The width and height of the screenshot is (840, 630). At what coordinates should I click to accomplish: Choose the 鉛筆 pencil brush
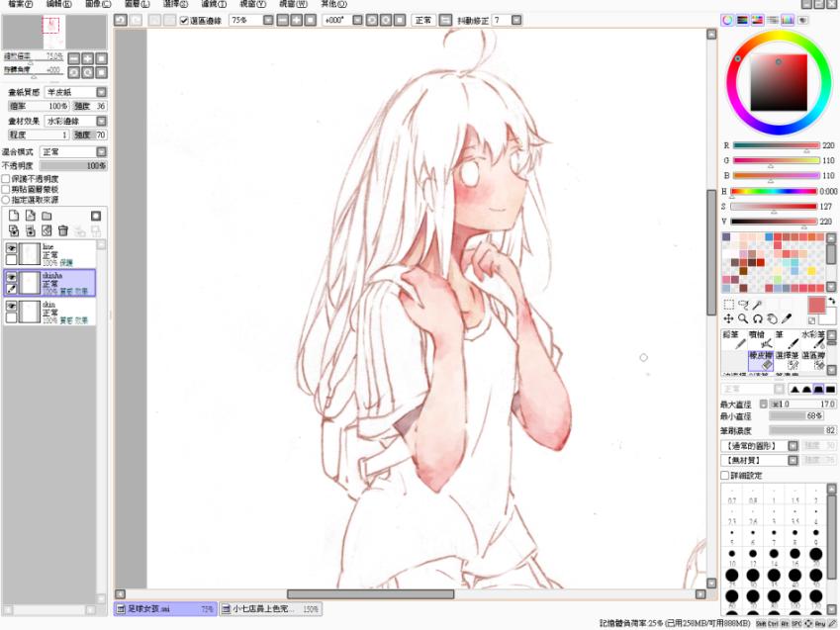(734, 339)
